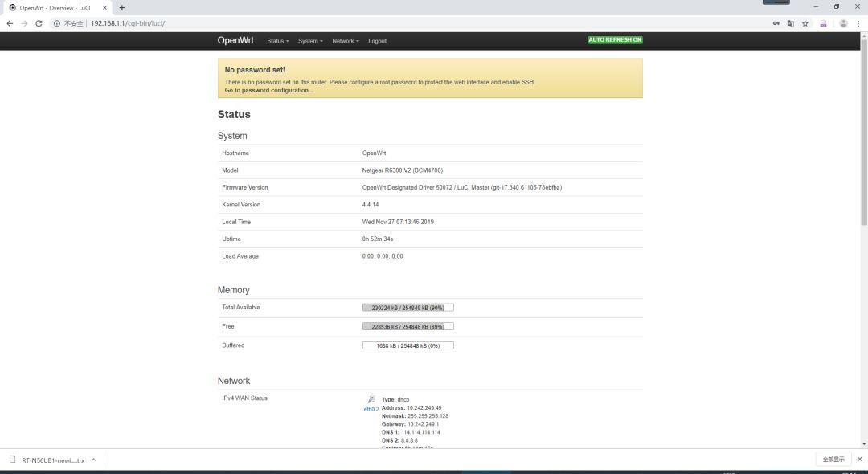Click the Network section heading
The width and height of the screenshot is (868, 474).
[234, 381]
